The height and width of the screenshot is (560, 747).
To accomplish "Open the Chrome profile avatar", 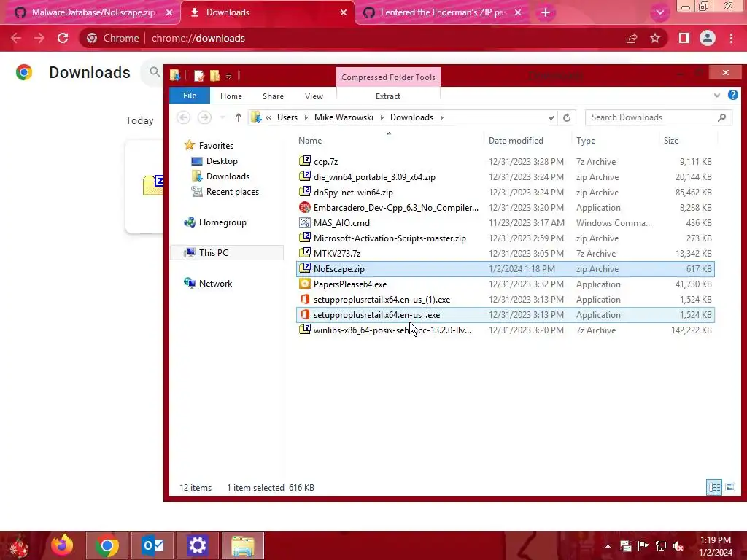I will point(708,38).
